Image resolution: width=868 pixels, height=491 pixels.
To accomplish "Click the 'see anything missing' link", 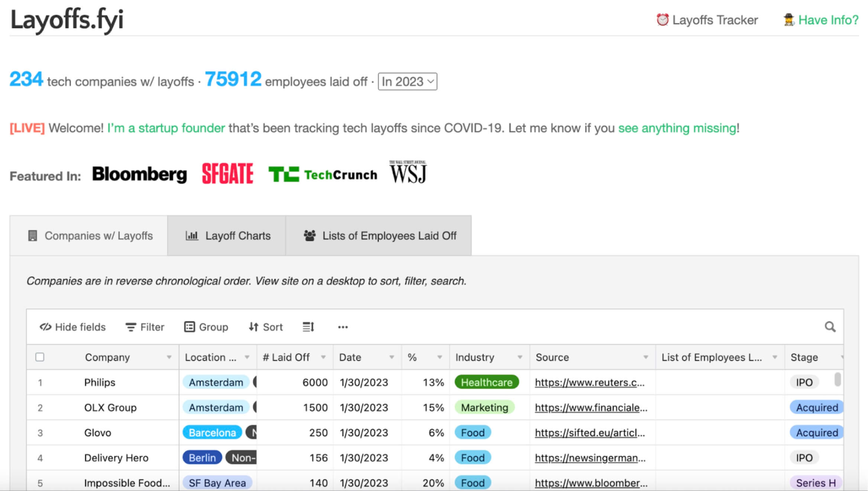I will pos(677,128).
